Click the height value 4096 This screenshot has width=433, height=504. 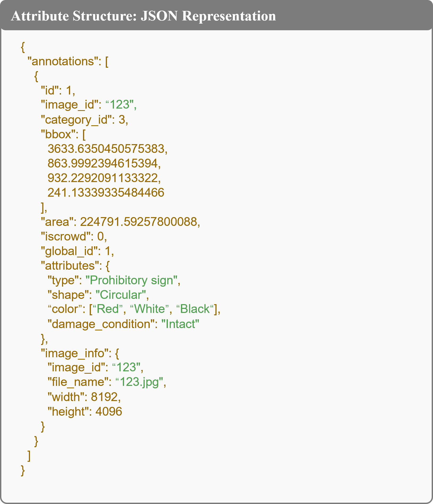pos(109,412)
